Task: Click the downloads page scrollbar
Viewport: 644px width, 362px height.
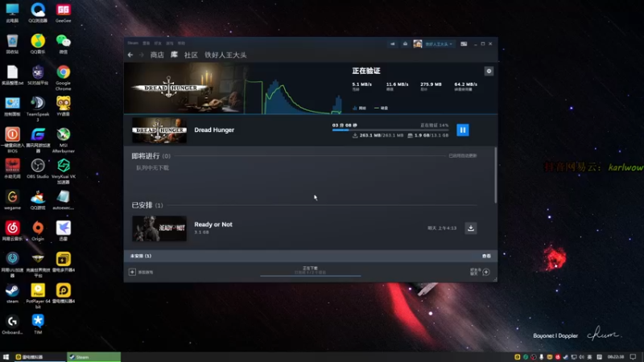Action: pyautogui.click(x=495, y=175)
